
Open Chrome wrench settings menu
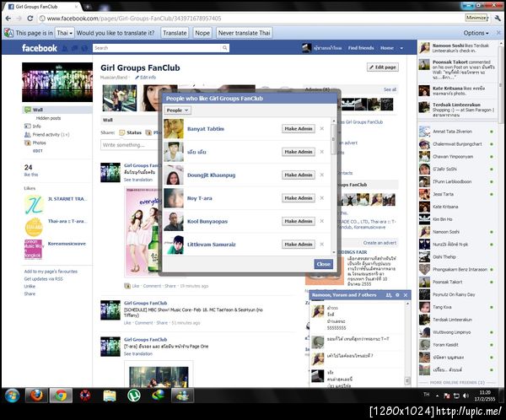[498, 19]
